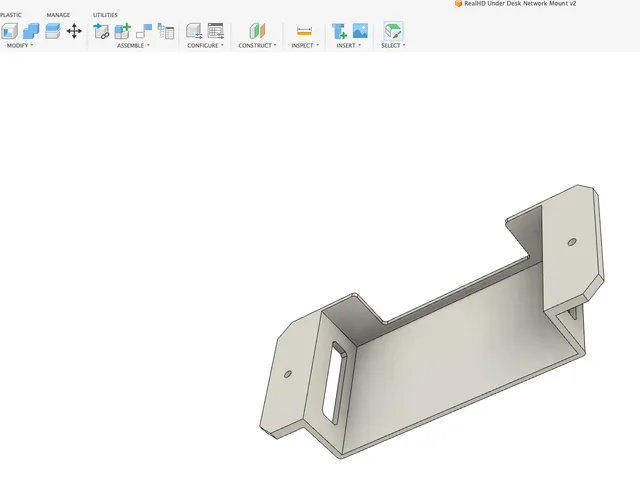Image resolution: width=640 pixels, height=480 pixels.
Task: Switch to the UTILITIES tab
Action: click(x=105, y=15)
